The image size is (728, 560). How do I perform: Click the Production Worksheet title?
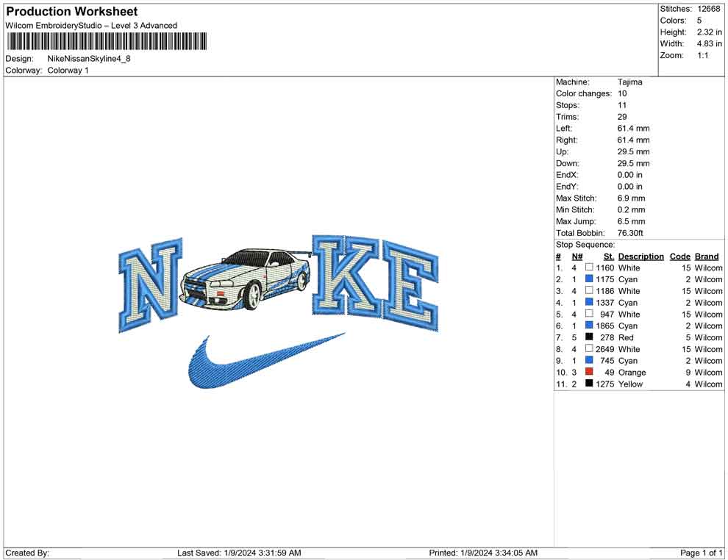click(71, 11)
